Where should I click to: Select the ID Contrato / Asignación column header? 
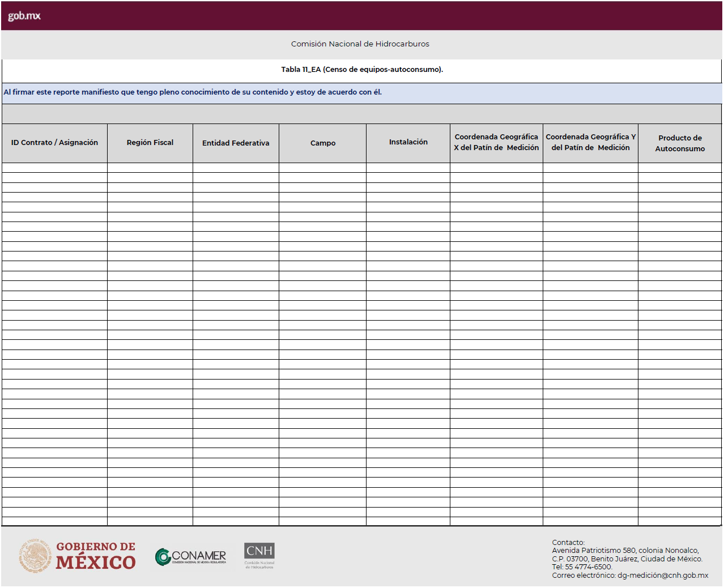click(54, 143)
